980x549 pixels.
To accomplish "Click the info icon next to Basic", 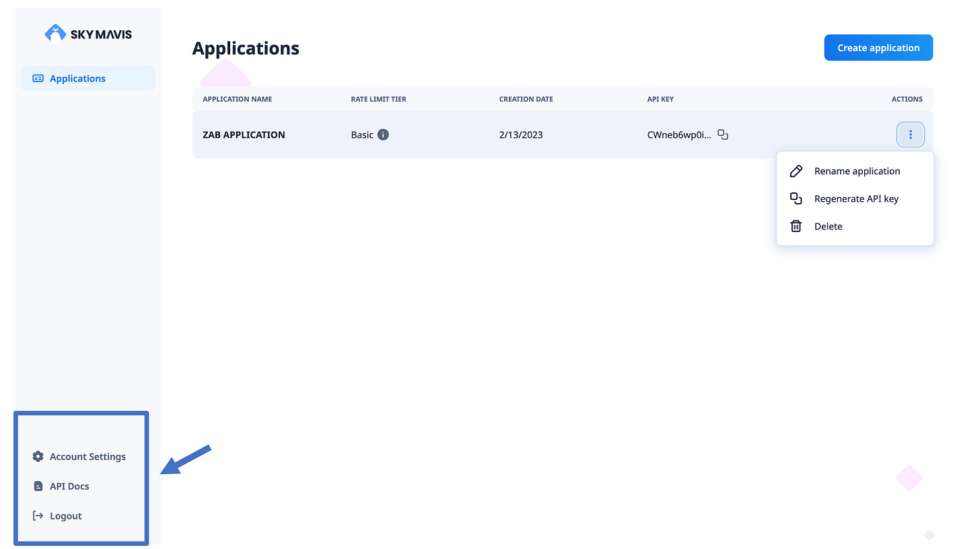I will [383, 135].
